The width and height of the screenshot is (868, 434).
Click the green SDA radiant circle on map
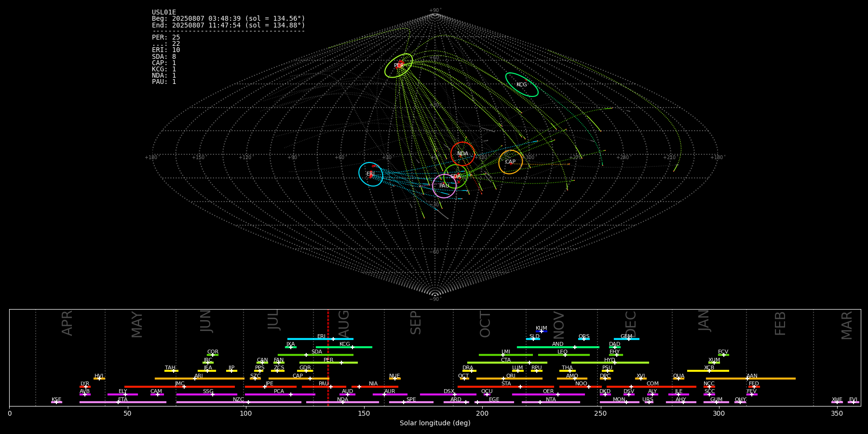(x=456, y=176)
